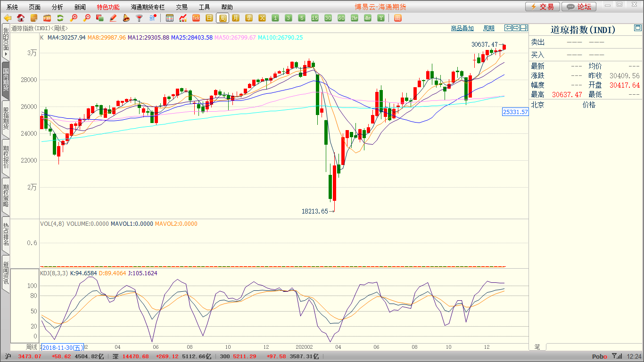Open the 国内期货 sidebar tab

6,80
